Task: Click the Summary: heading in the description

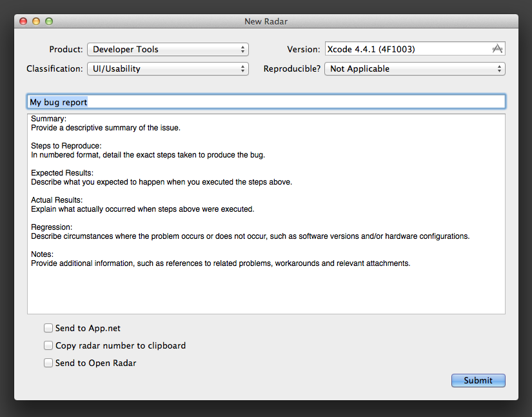Action: click(x=48, y=119)
